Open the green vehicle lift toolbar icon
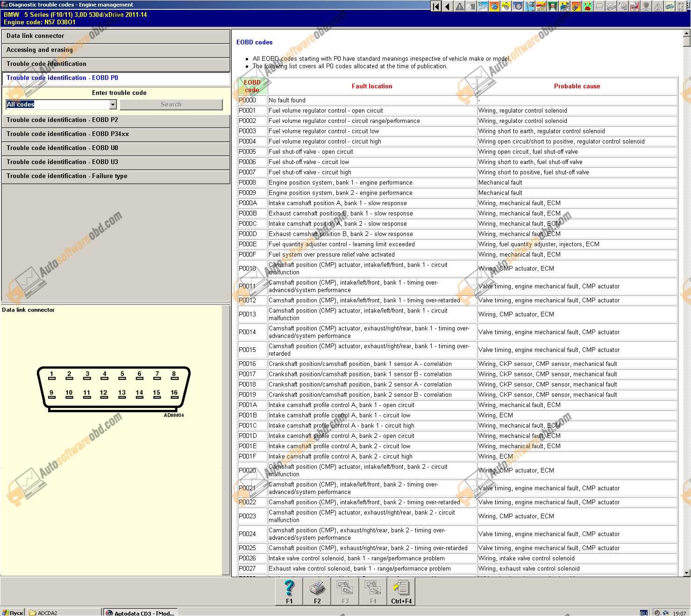 552,7
